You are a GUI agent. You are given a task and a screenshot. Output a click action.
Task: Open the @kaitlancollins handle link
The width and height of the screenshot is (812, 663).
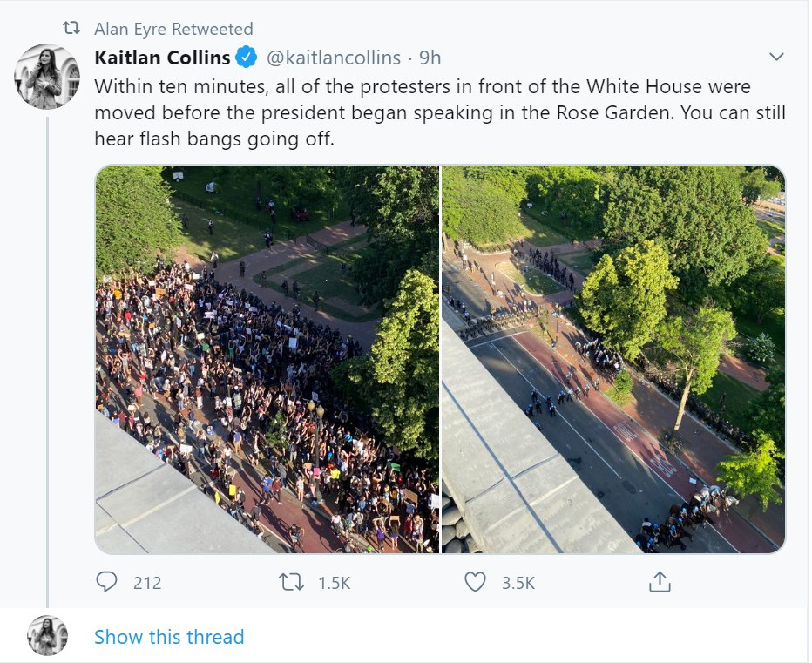click(x=333, y=58)
